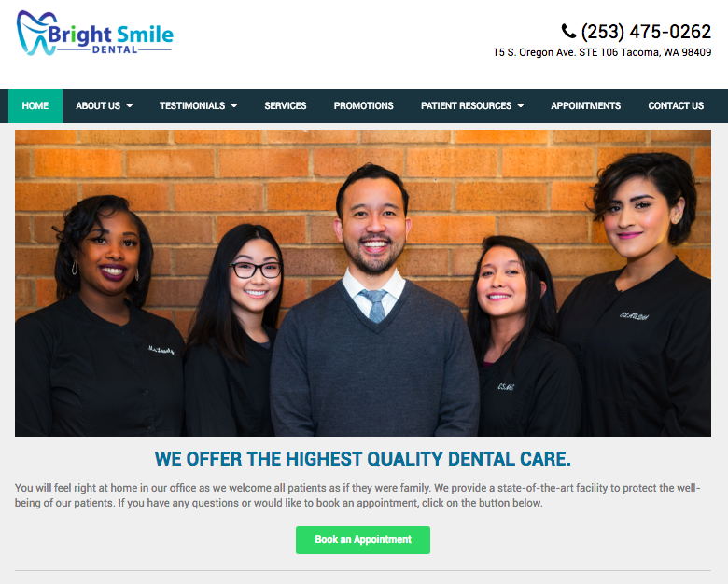Go to the Services page
Image resolution: width=728 pixels, height=584 pixels.
pos(285,105)
